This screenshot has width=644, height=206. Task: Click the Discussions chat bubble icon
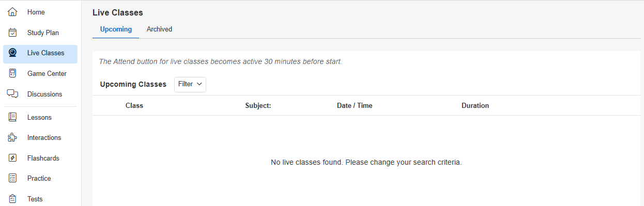point(13,94)
